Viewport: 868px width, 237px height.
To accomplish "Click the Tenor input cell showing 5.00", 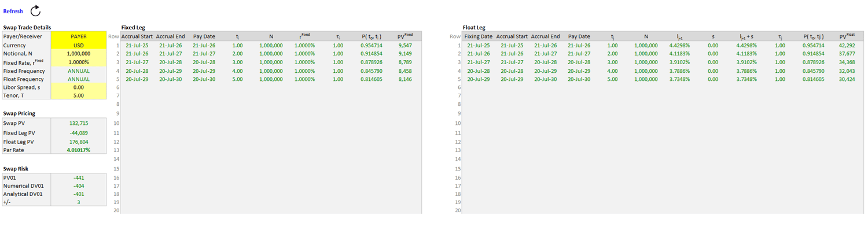I will (79, 96).
